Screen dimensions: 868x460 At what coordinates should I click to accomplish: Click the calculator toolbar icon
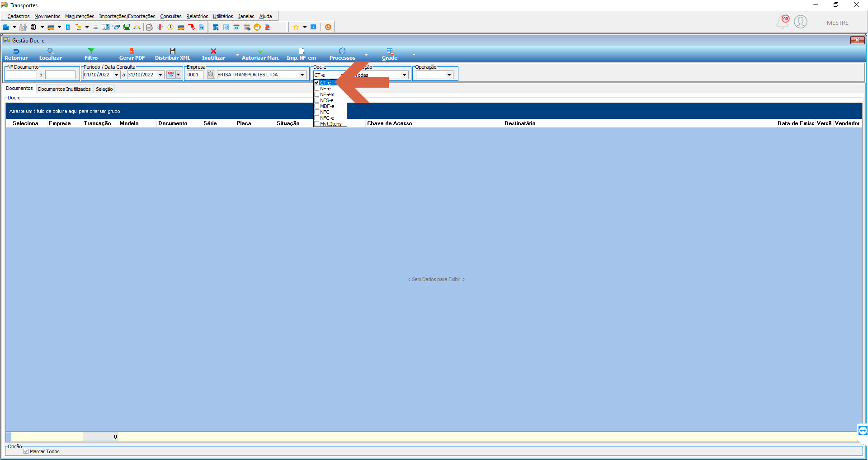click(226, 27)
